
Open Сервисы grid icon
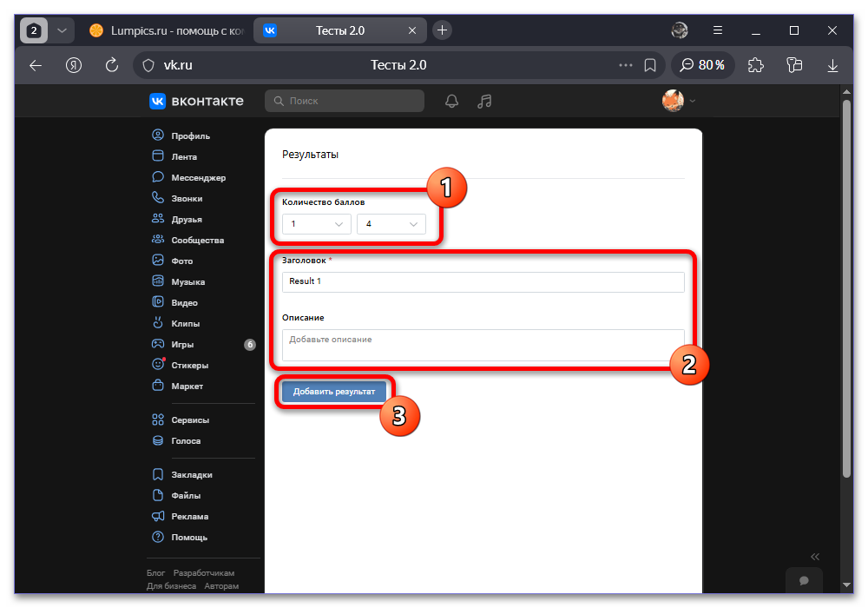tap(158, 420)
